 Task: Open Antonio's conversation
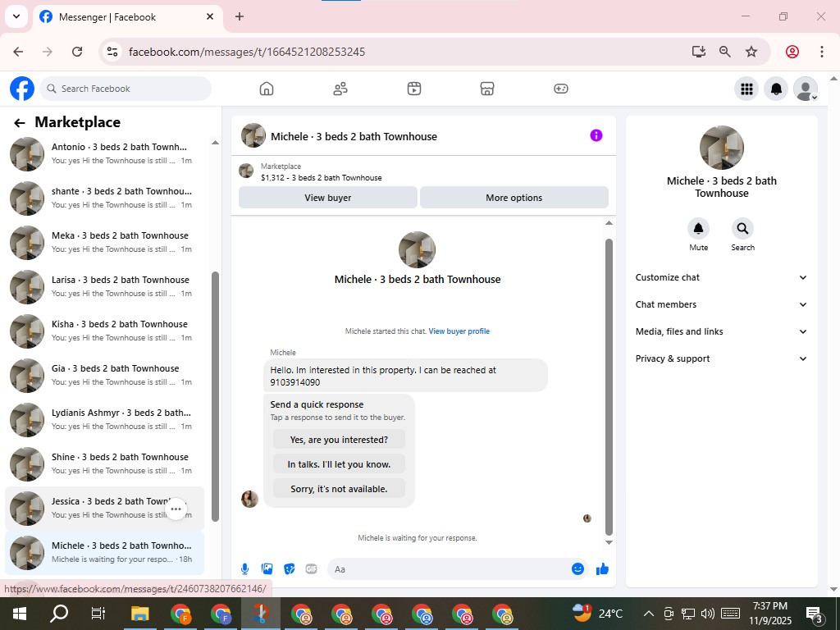click(104, 153)
